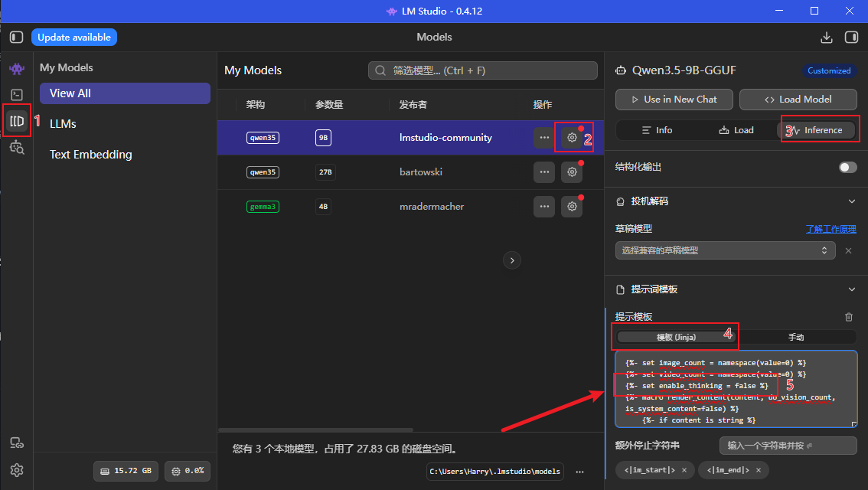
Task: Open the Discover model search icon
Action: pyautogui.click(x=17, y=147)
